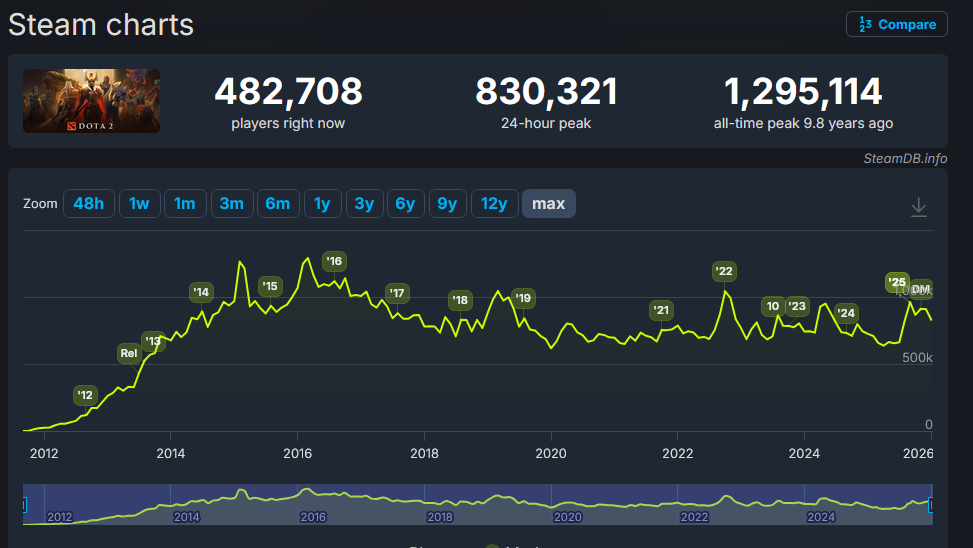Set zoom range to 3y
973x548 pixels.
click(364, 204)
